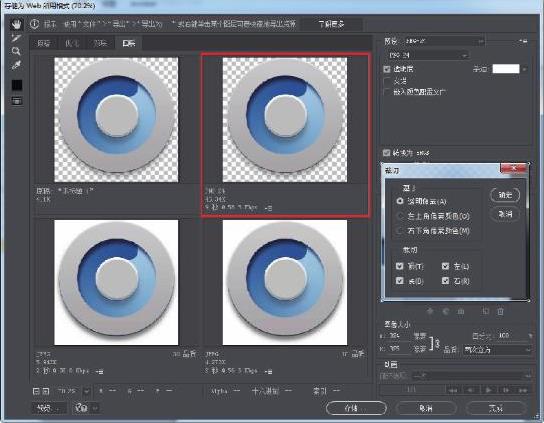Toggle slices visibility icon in left toolbar
The image size is (544, 423).
pos(17,101)
